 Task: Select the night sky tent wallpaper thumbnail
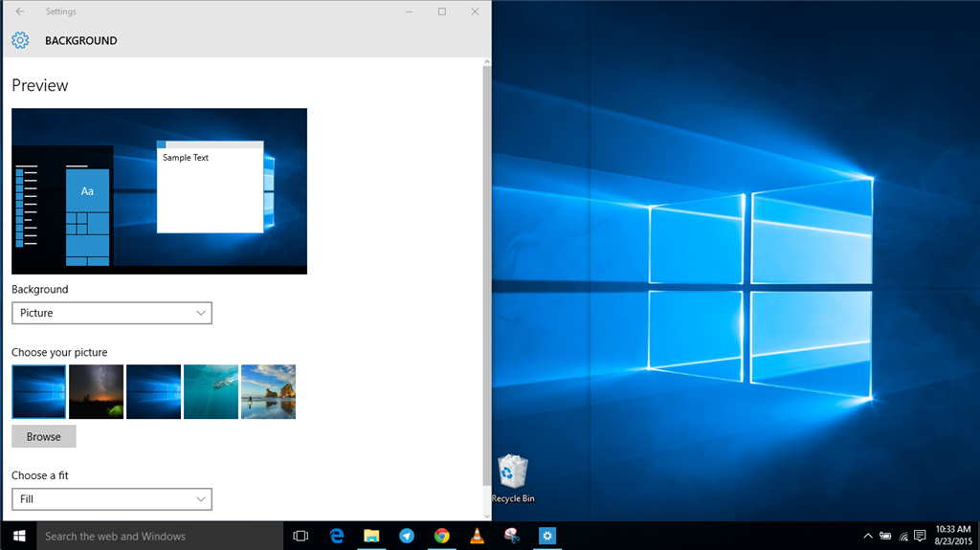(x=97, y=392)
